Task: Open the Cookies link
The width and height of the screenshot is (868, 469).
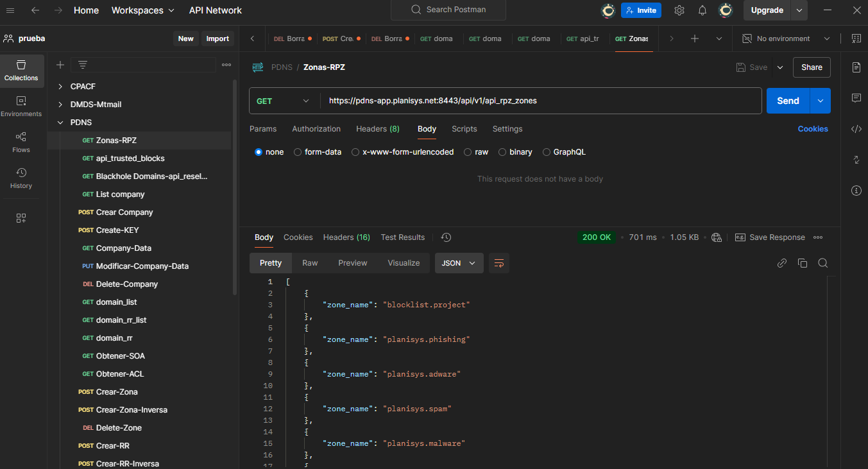Action: [x=813, y=129]
